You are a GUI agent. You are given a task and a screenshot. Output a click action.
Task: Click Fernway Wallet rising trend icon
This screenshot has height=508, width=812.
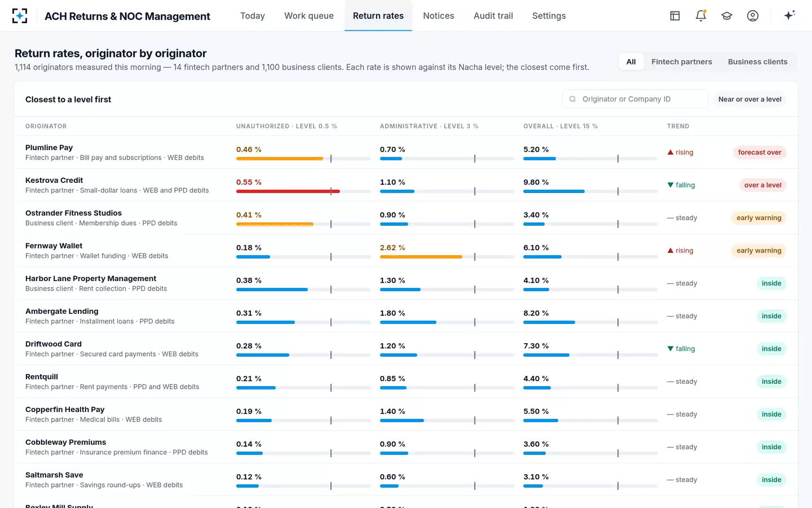click(670, 251)
